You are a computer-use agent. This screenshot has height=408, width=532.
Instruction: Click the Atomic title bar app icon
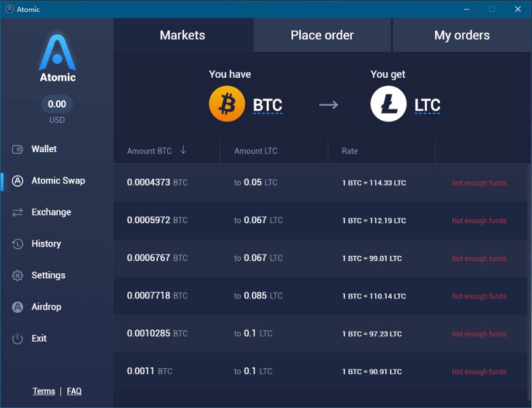[9, 9]
